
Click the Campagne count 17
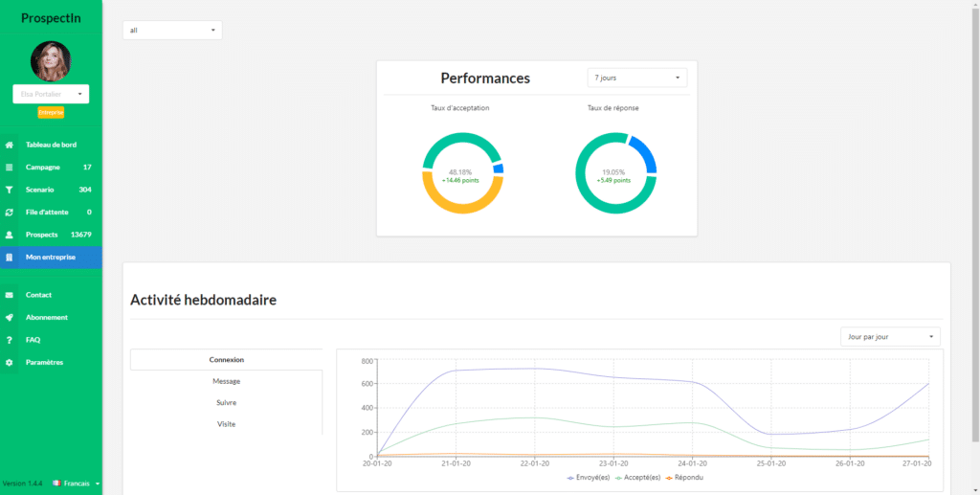(87, 168)
